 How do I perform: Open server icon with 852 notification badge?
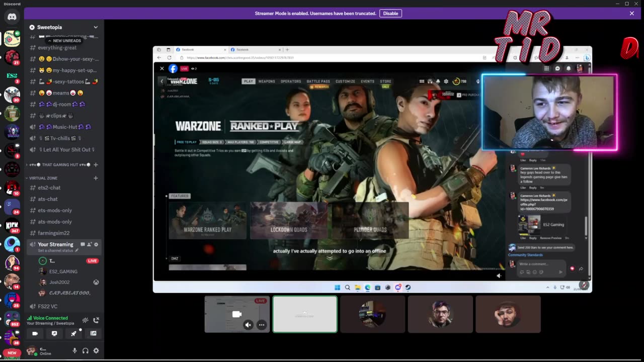12,319
